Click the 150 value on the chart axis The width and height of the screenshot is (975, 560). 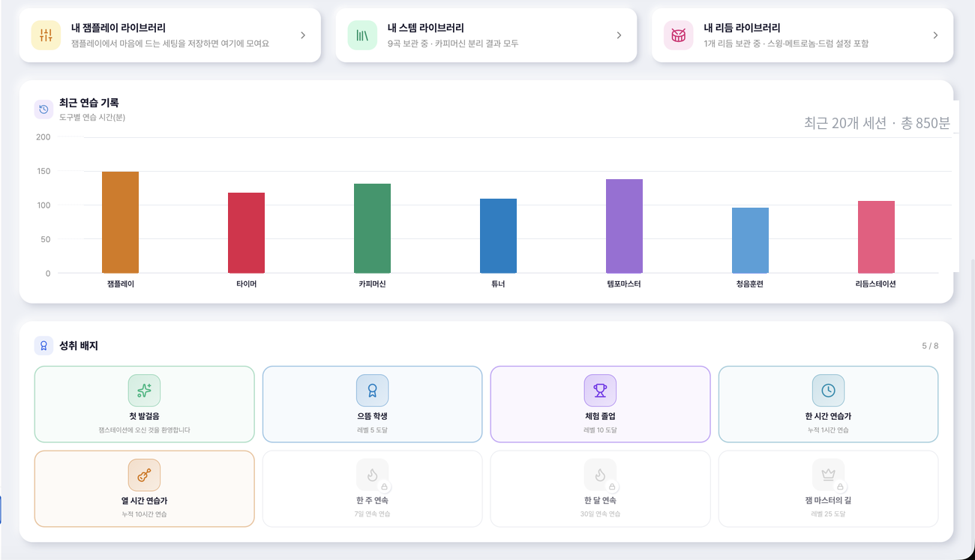(x=43, y=172)
